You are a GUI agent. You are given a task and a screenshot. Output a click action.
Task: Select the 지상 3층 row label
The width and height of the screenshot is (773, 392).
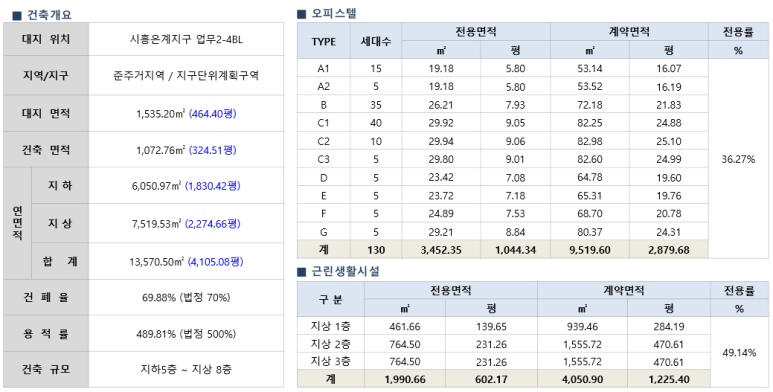[x=331, y=361]
